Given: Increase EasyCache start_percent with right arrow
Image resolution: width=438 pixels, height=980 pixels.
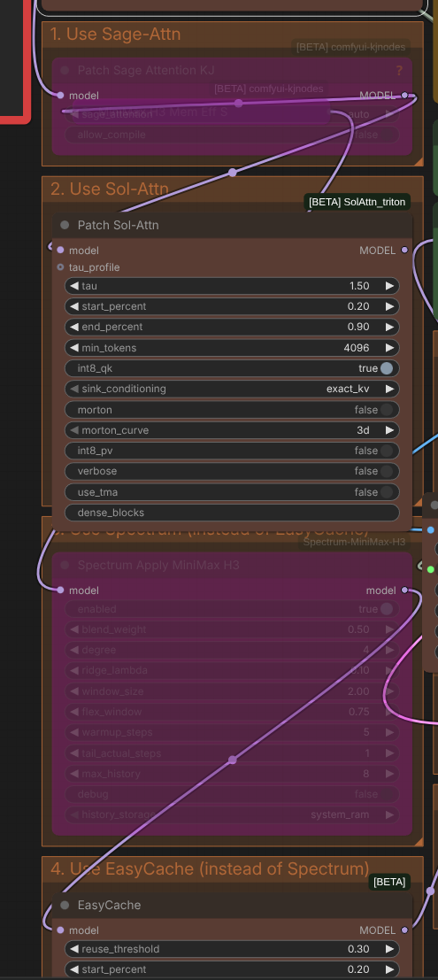Looking at the screenshot, I should (390, 969).
